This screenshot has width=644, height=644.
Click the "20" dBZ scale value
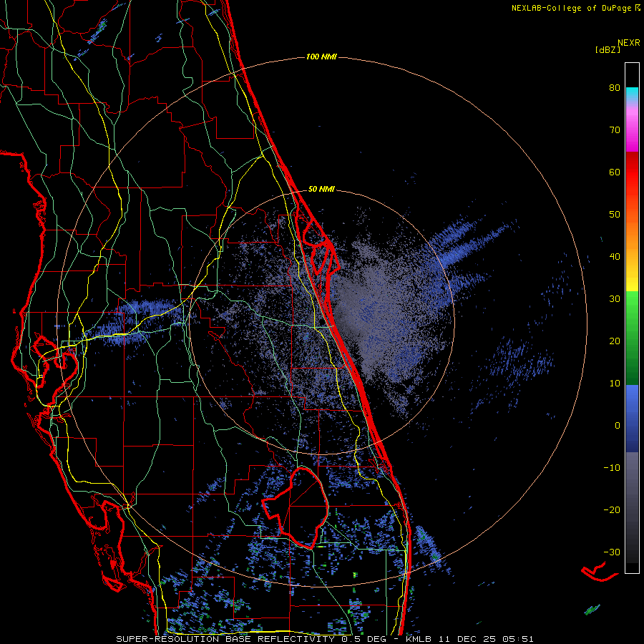pos(615,341)
